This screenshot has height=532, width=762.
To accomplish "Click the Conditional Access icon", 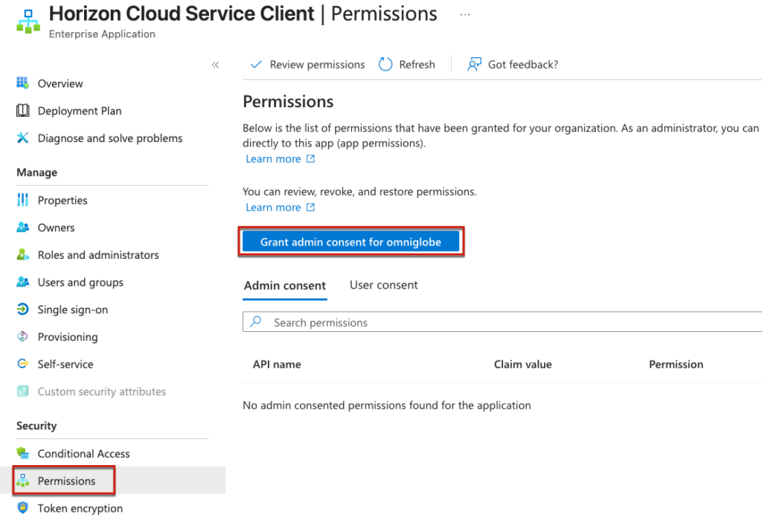I will (x=22, y=454).
